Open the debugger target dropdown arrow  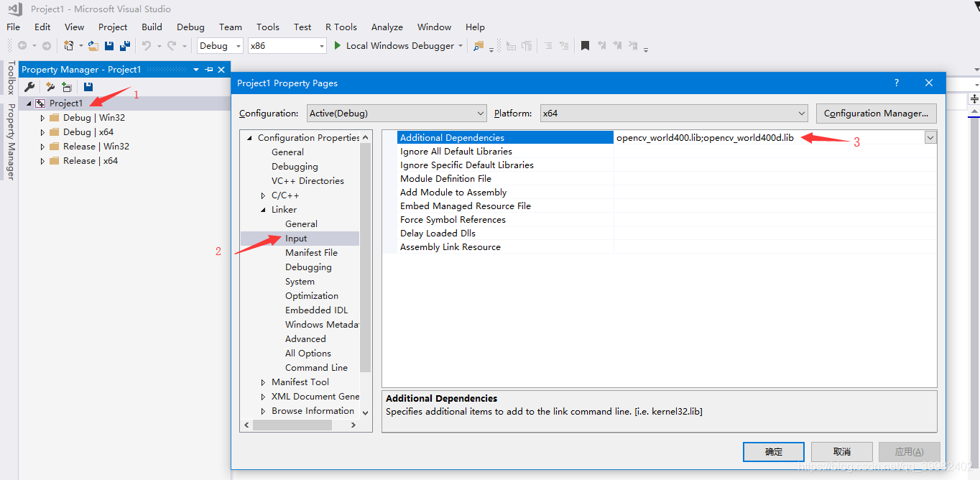(461, 46)
